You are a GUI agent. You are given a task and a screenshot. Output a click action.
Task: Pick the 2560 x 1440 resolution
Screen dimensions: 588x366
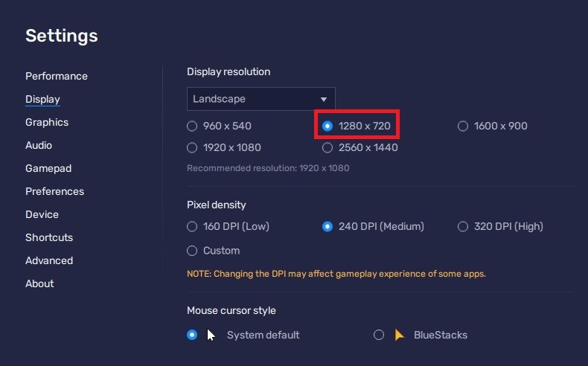point(327,147)
